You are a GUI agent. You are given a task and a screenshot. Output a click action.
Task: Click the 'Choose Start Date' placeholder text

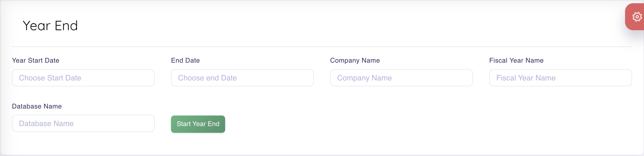[50, 78]
